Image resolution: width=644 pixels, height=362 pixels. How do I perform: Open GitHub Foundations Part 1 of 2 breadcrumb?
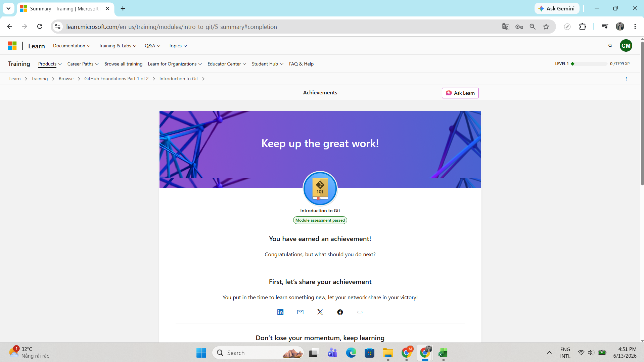pyautogui.click(x=116, y=79)
